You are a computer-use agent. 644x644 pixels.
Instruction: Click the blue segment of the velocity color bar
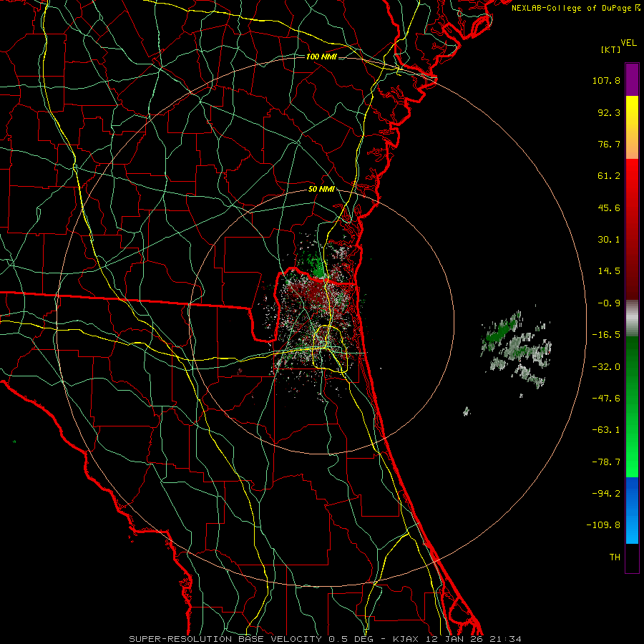632,510
